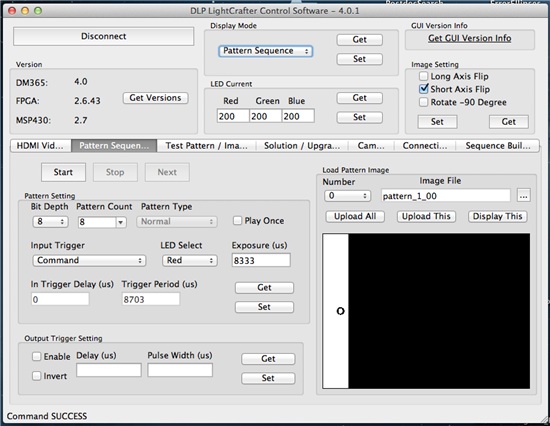Open the Display Mode Pattern Sequence dropdown
Screen dimensions: 550x426
click(266, 51)
